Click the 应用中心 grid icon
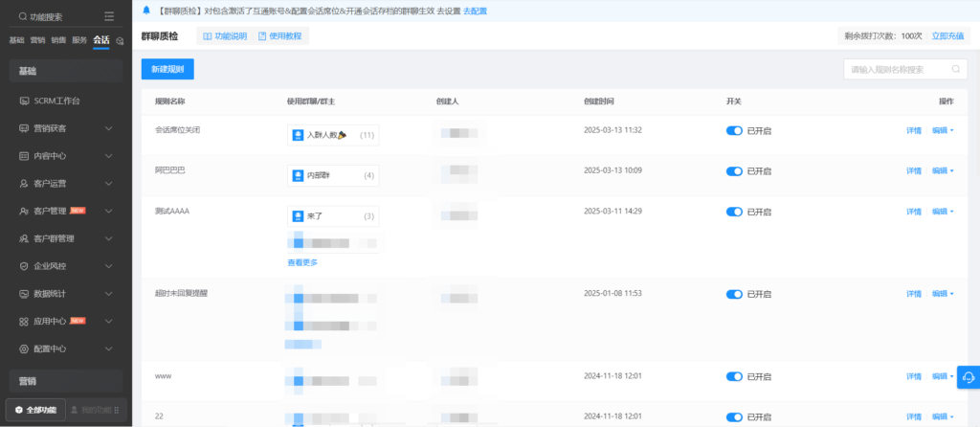 [24, 322]
